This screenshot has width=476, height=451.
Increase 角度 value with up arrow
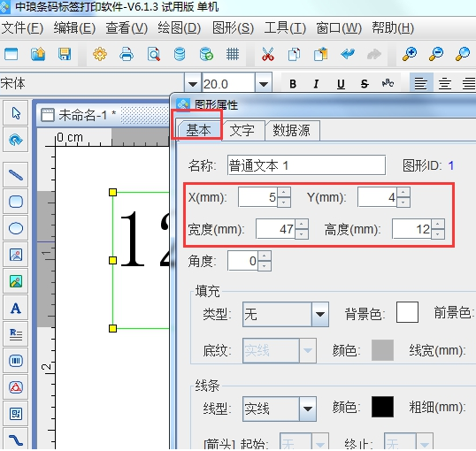point(265,256)
